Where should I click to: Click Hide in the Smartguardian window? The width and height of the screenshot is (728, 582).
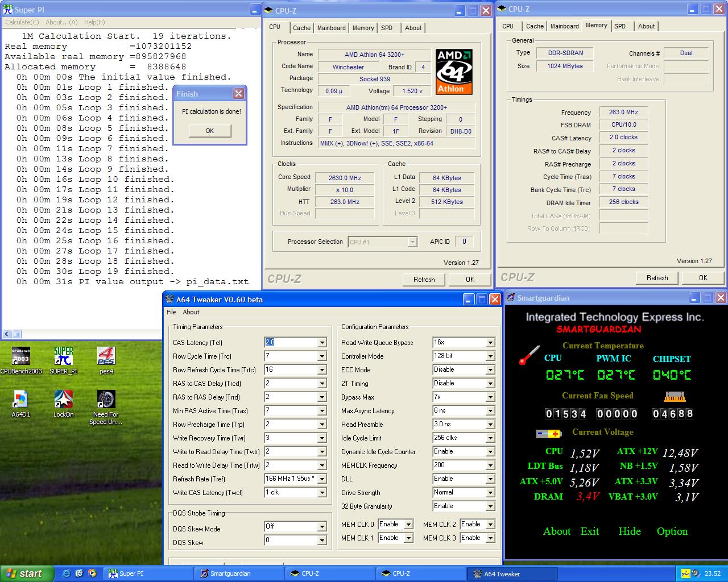pyautogui.click(x=630, y=531)
